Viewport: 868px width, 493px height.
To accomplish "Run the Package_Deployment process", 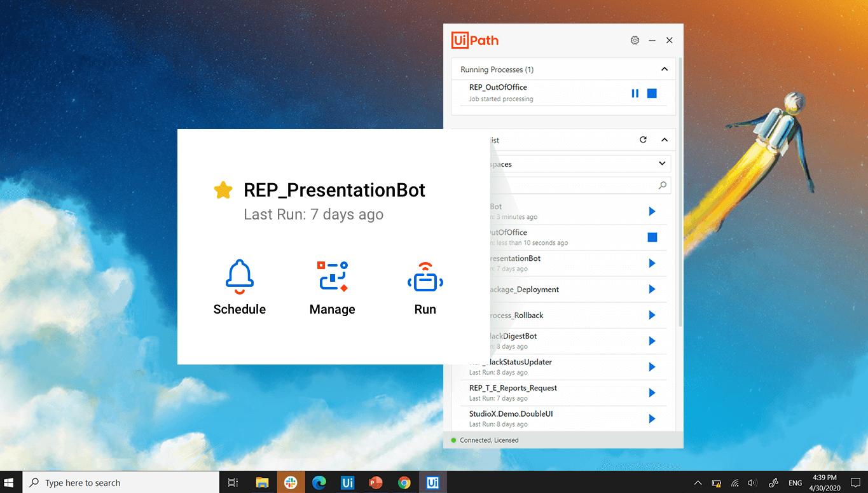I will [x=652, y=289].
